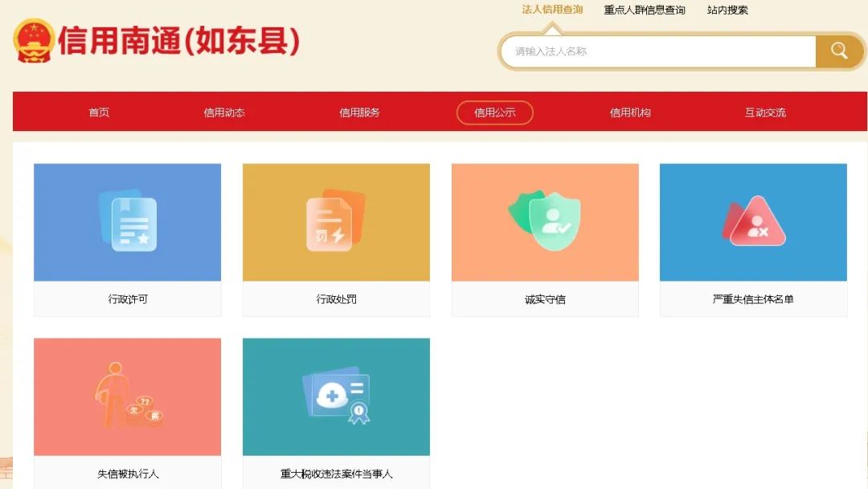Click the 信用南通(如东县) site title
The height and width of the screenshot is (489, 868).
tap(178, 41)
